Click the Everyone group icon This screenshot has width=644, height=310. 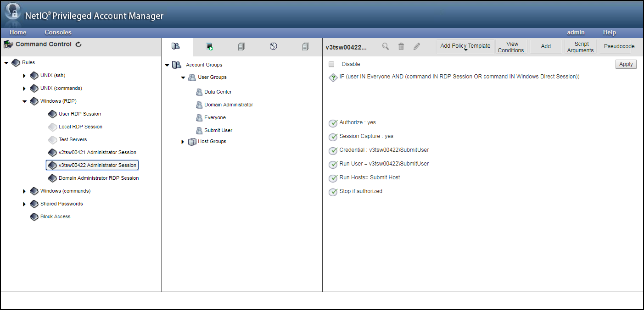[x=199, y=118]
